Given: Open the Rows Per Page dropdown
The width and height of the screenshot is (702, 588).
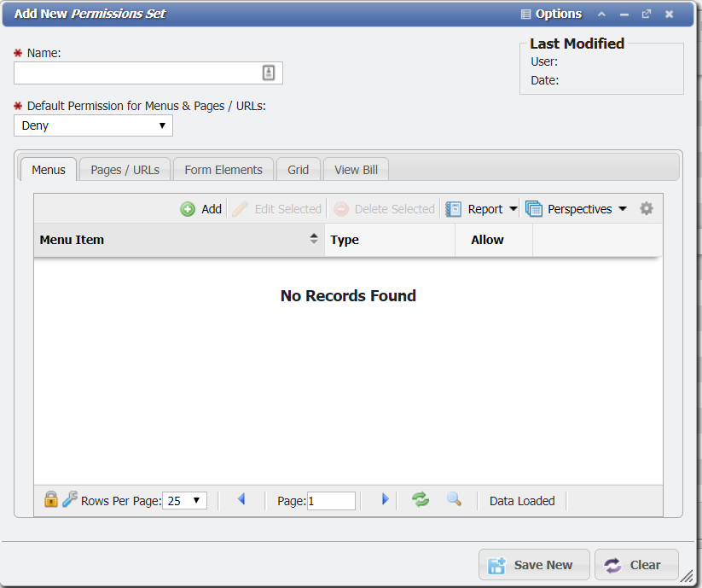Looking at the screenshot, I should 184,500.
